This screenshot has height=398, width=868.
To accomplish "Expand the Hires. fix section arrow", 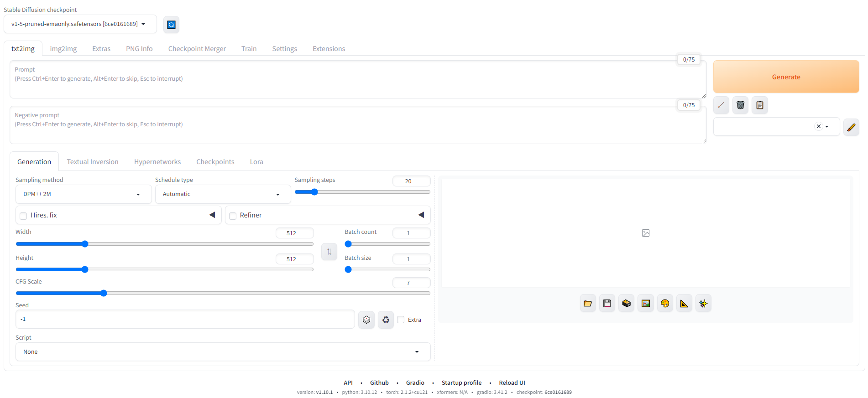I will point(212,215).
